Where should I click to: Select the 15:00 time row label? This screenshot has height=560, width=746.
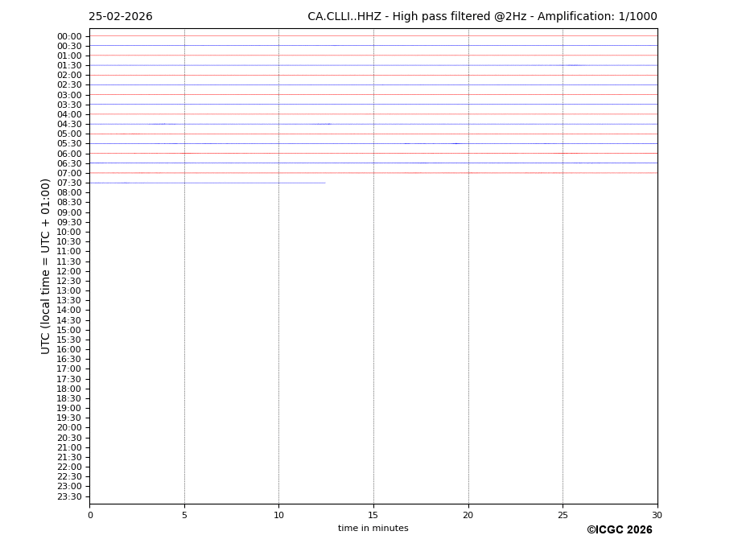click(69, 330)
